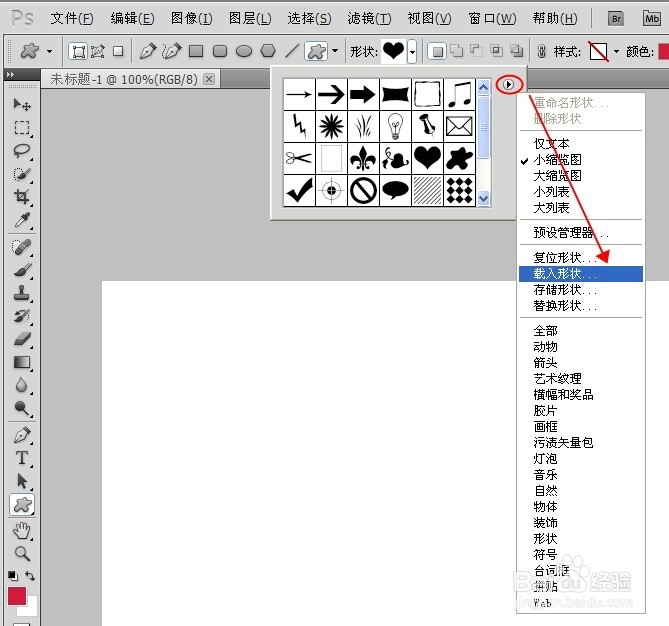Screen dimensions: 669x626
Task: Swap foreground and background colors
Action: click(30, 576)
